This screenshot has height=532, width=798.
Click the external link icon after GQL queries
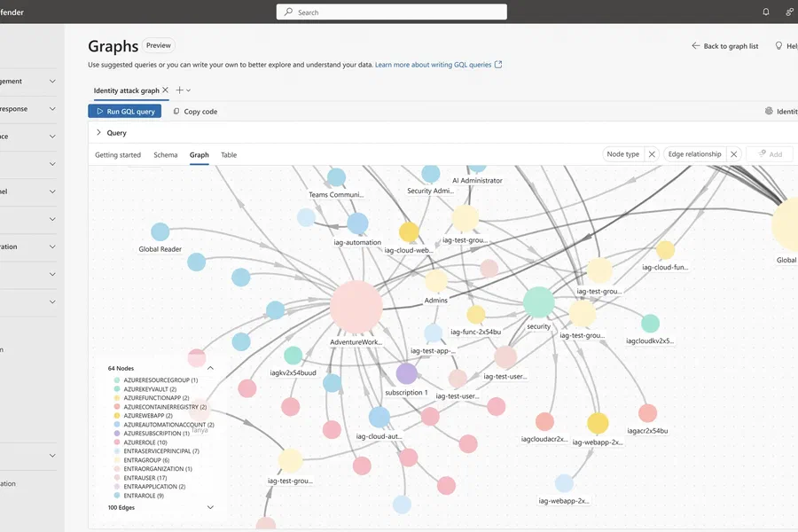point(498,65)
